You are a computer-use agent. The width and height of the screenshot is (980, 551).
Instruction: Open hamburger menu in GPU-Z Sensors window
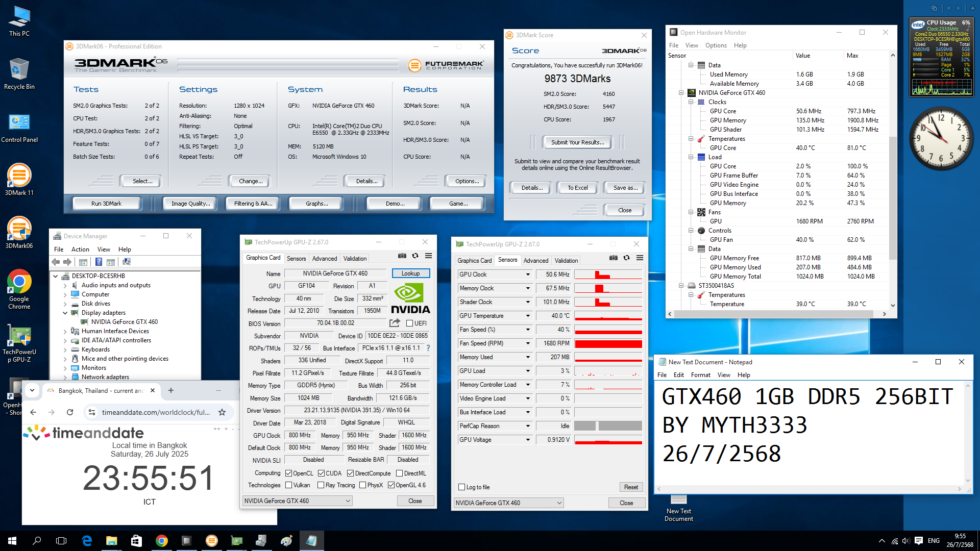click(640, 258)
